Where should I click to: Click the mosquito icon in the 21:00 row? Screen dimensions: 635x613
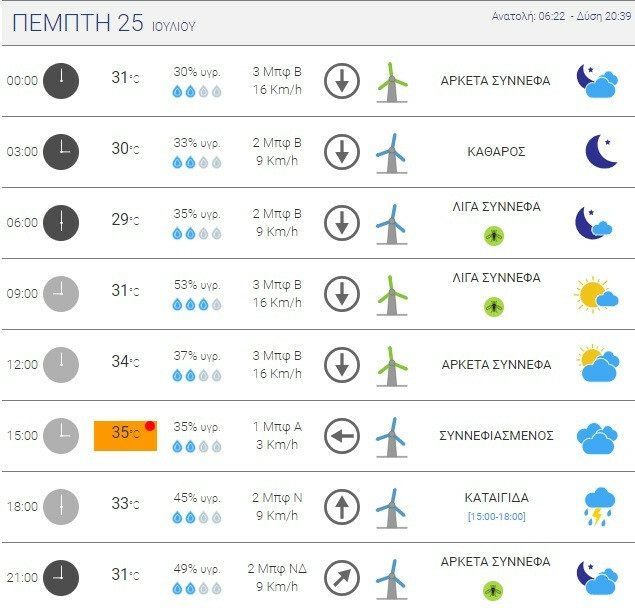point(494,591)
